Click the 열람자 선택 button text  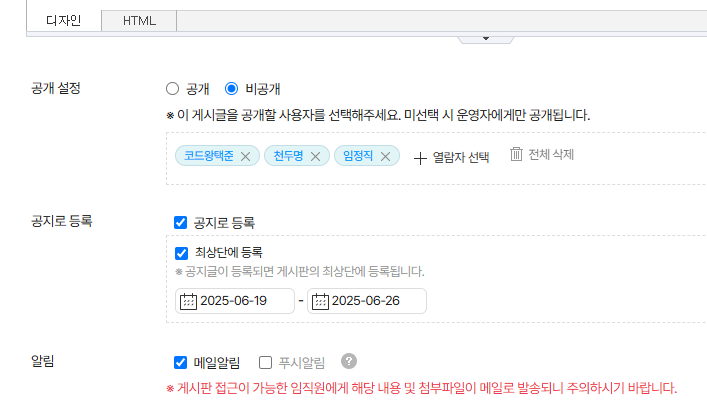click(461, 157)
